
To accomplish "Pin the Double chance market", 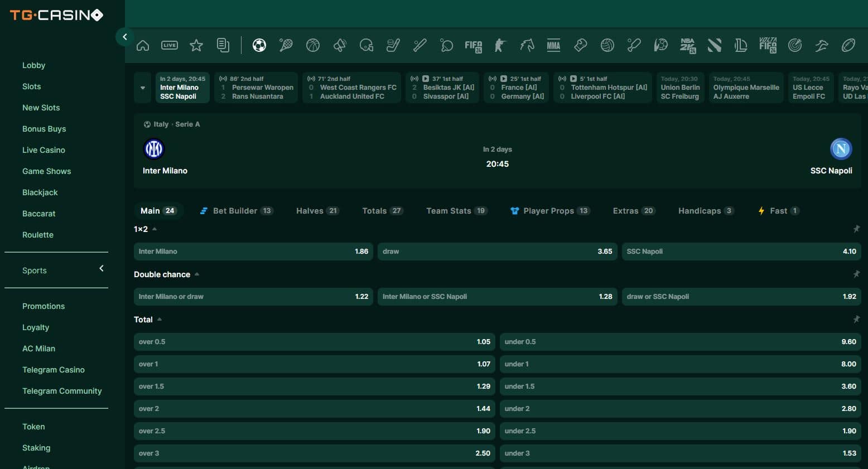I will [856, 274].
